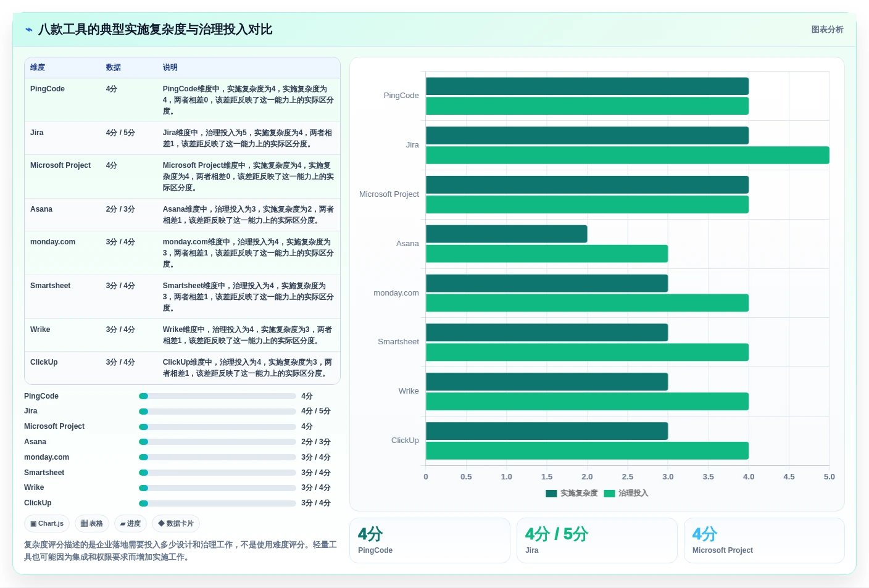The width and height of the screenshot is (869, 588).
Task: Click the 2.5 x-axis tick label
Action: 628,477
